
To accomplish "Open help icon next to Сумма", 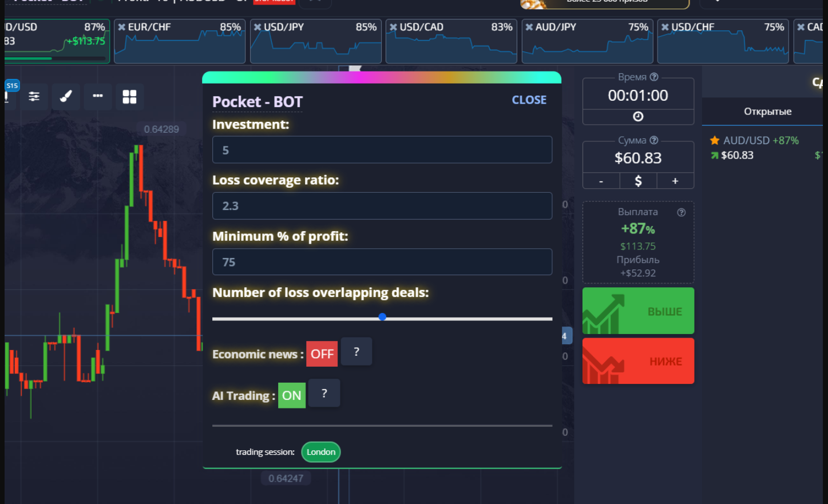I will tap(654, 140).
